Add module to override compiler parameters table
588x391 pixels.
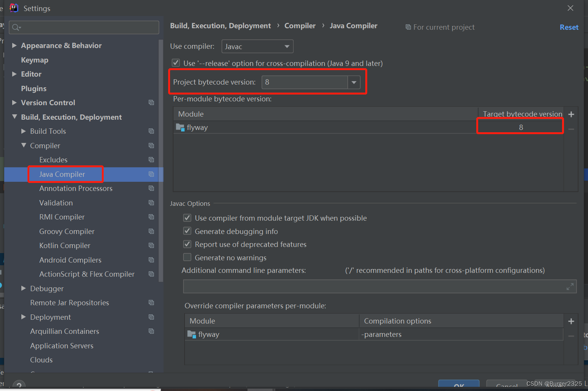coord(571,321)
